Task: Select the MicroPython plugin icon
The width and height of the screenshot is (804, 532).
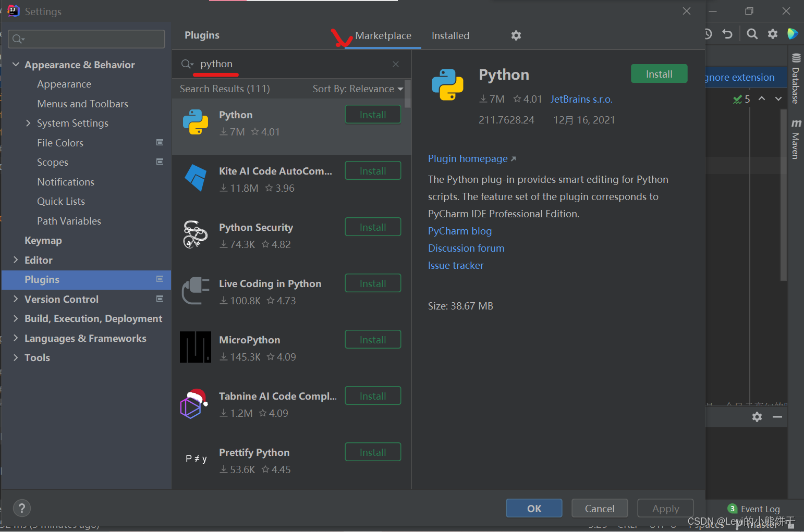Action: pos(196,347)
